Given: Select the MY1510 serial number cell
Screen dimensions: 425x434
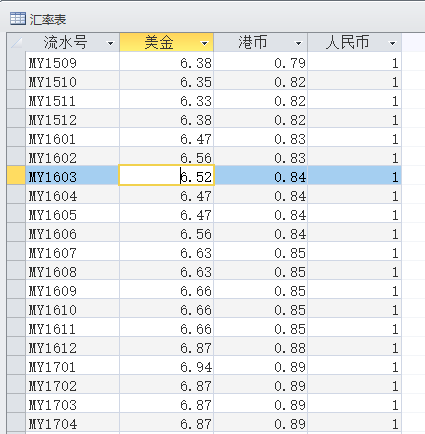Looking at the screenshot, I should click(72, 81).
